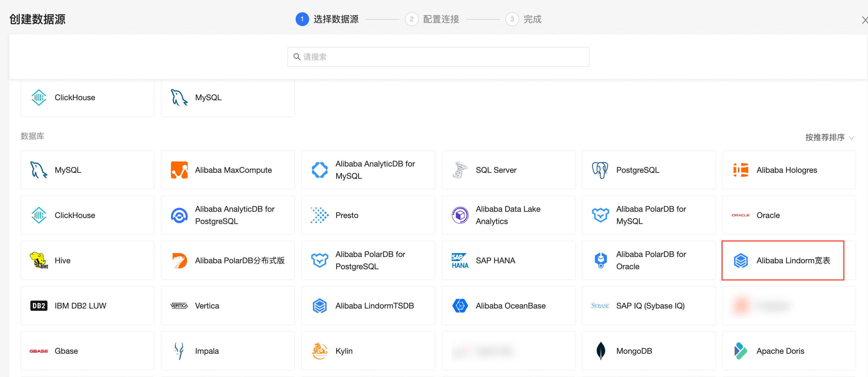Choose the Alibaba MaxCompute orange icon
Image resolution: width=868 pixels, height=377 pixels.
click(179, 170)
